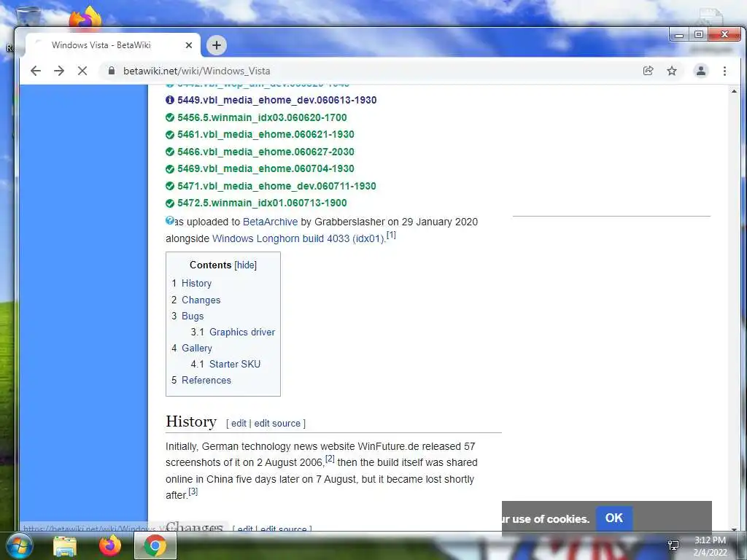This screenshot has width=747, height=560.
Task: Go to History in the Contents
Action: coord(196,284)
